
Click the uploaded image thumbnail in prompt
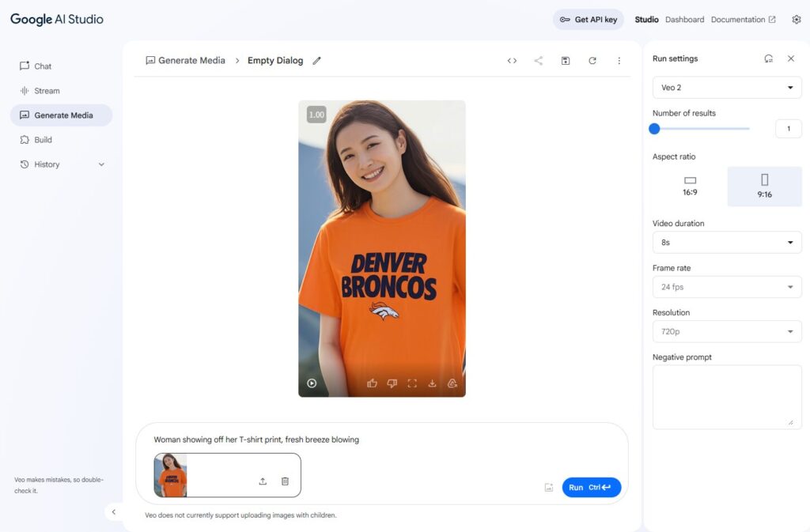tap(171, 475)
